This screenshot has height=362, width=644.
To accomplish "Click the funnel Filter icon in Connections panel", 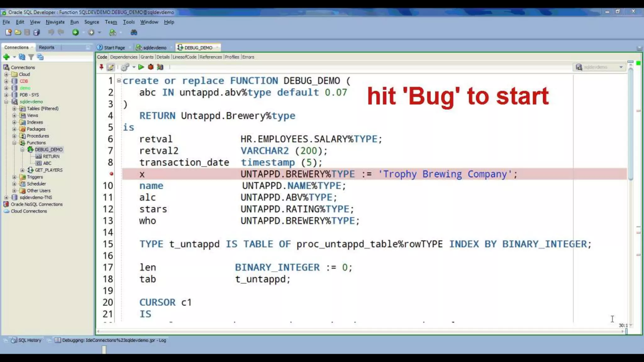I will click(31, 57).
